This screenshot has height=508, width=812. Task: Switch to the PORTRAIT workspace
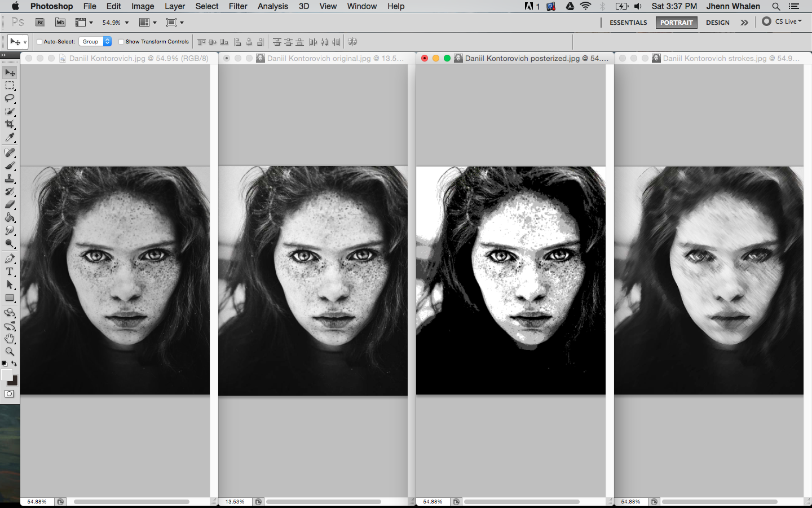click(677, 23)
